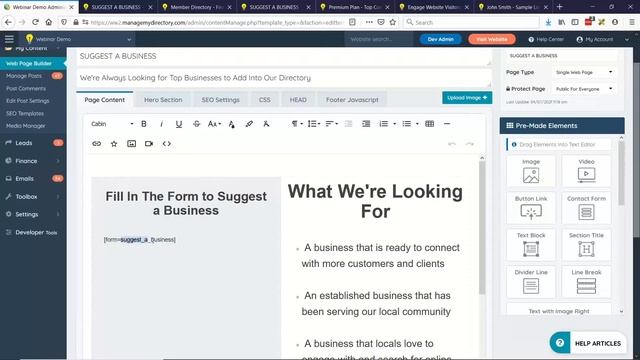Toggle bold formatting in editor toolbar
This screenshot has height=360, width=640.
[144, 124]
